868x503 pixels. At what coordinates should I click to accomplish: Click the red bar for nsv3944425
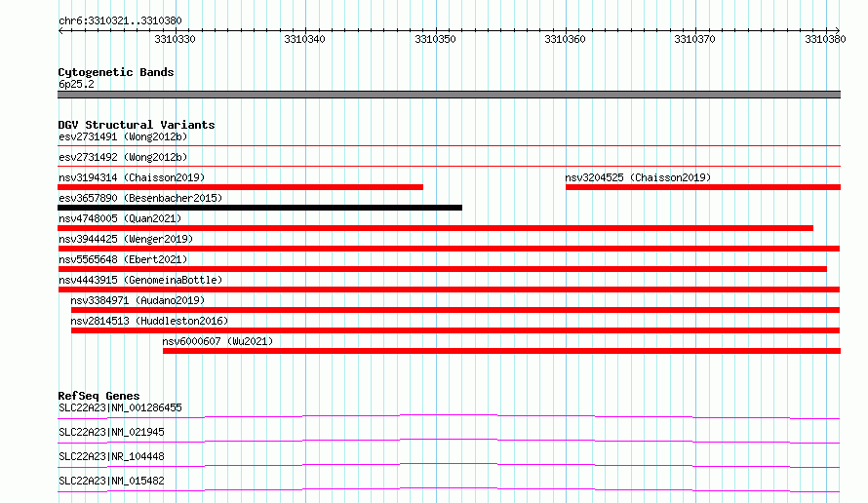click(449, 249)
